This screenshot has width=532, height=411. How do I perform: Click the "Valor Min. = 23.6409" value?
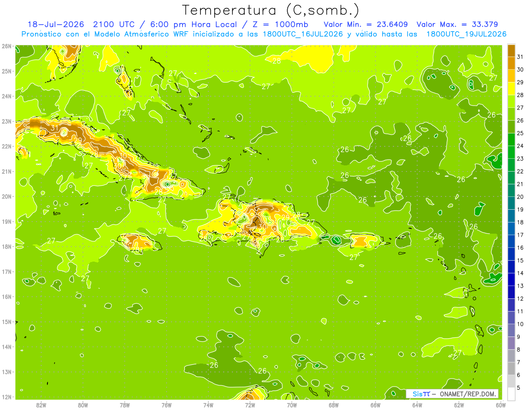pyautogui.click(x=366, y=24)
